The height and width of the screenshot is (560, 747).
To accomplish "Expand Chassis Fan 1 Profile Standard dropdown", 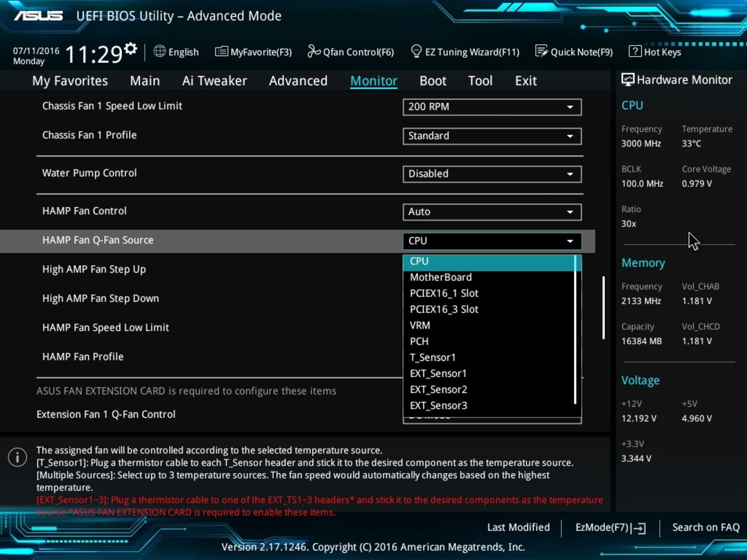I will (492, 136).
